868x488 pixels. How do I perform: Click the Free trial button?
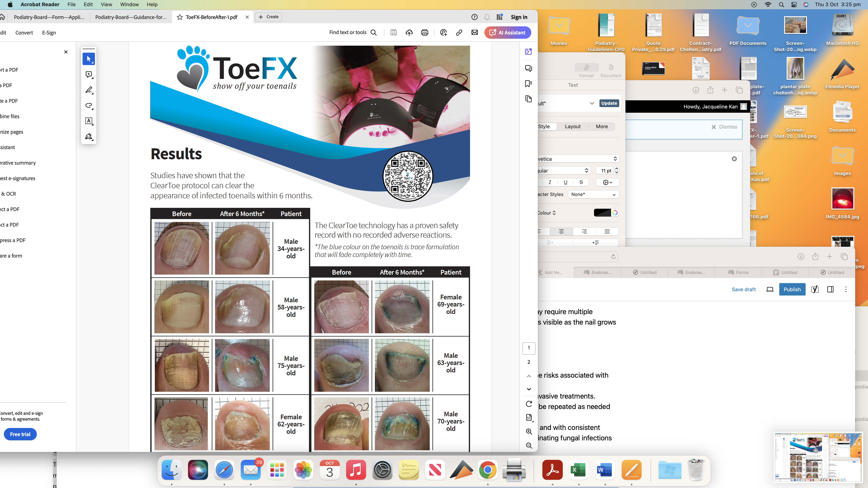(x=20, y=434)
